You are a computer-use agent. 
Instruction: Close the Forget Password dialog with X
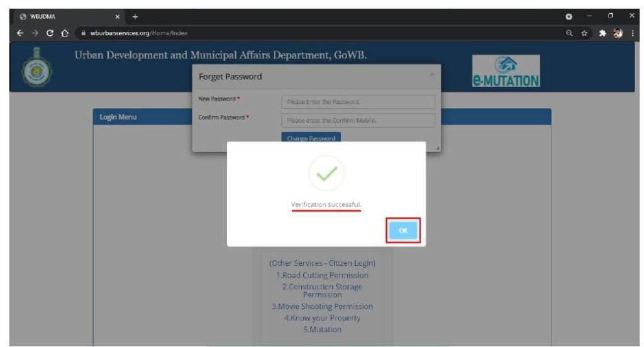[x=432, y=74]
